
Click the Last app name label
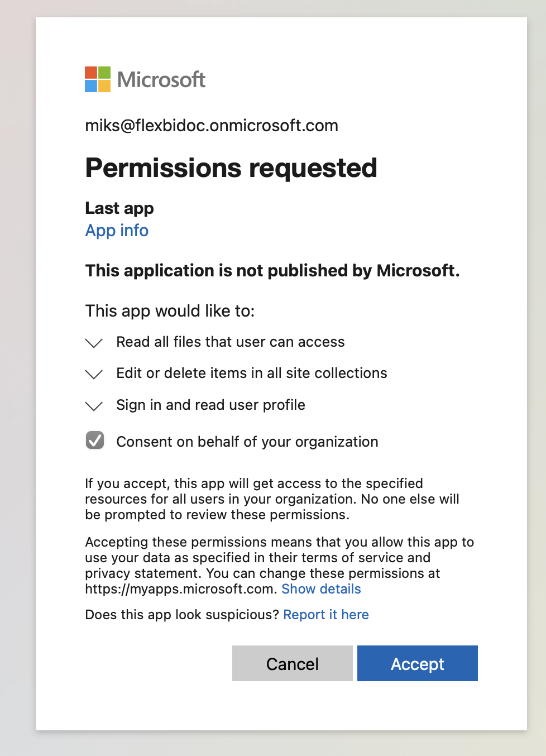click(119, 208)
